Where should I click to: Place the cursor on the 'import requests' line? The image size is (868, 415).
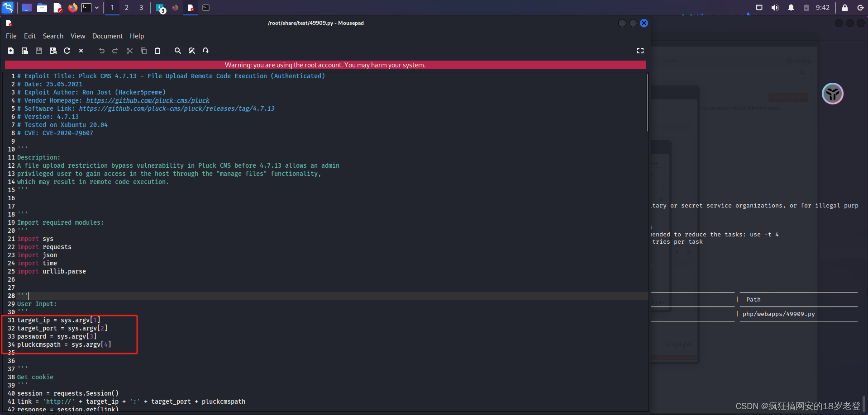point(44,247)
